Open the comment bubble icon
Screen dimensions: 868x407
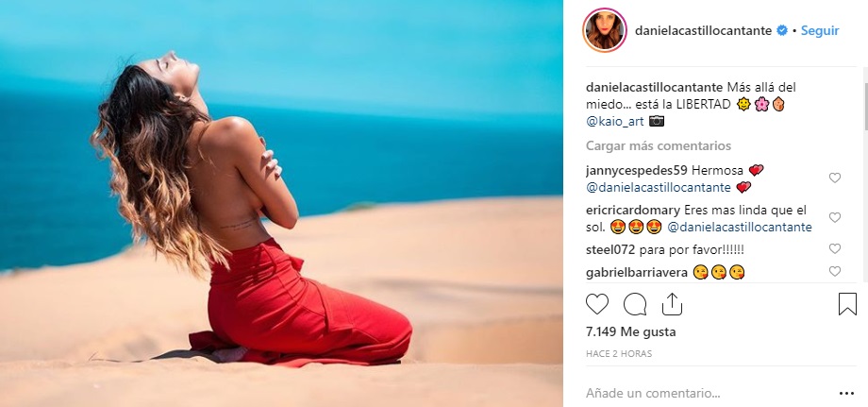tap(634, 304)
